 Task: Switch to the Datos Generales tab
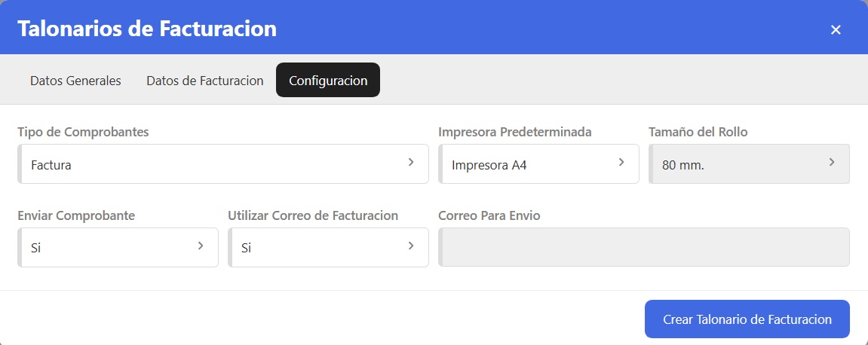click(x=75, y=81)
